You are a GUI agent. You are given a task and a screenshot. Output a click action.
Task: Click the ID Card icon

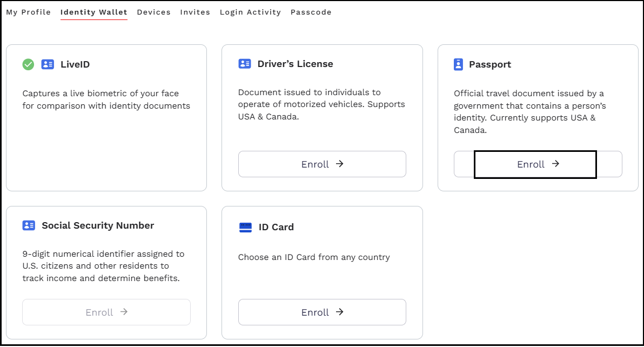[x=245, y=227]
